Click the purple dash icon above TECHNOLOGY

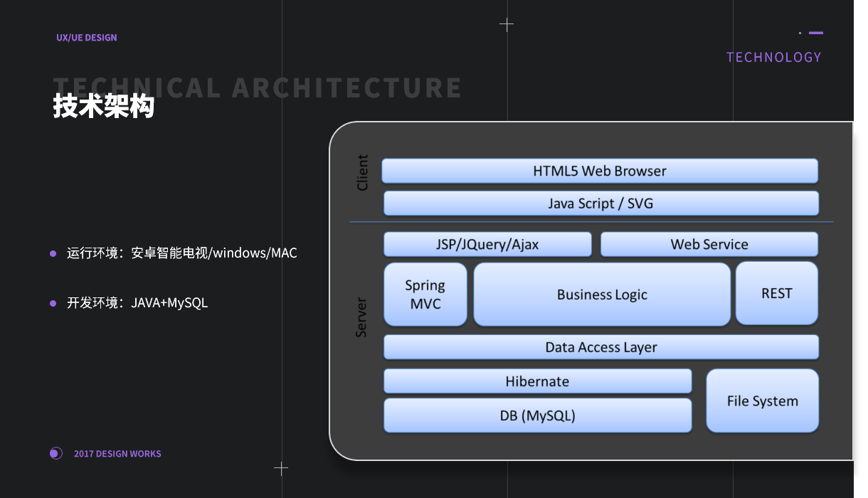click(815, 33)
